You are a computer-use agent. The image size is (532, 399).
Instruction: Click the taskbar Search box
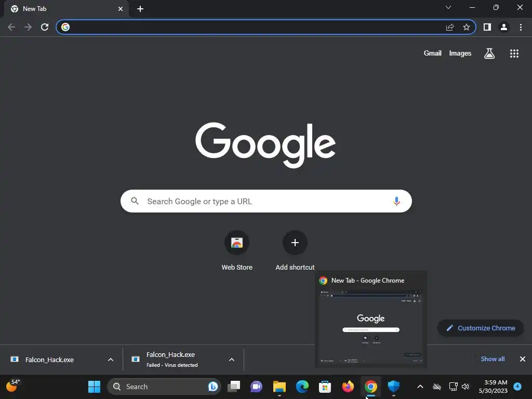pos(164,387)
